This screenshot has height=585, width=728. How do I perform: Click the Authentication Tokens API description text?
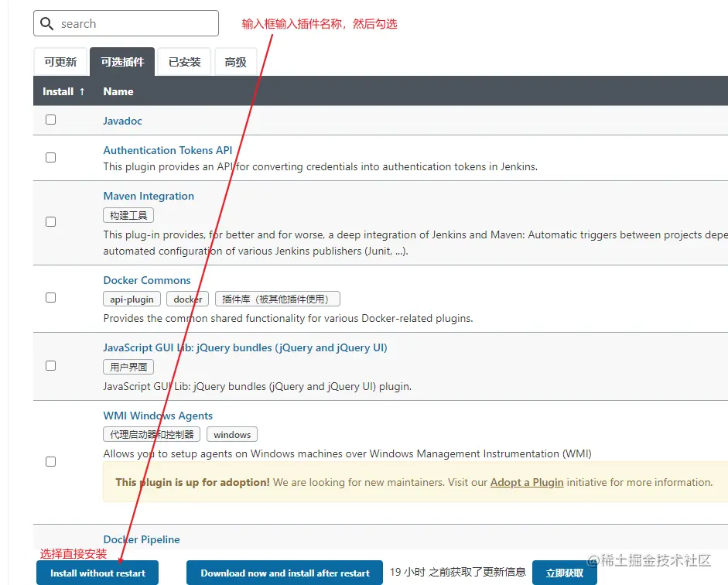(x=320, y=166)
